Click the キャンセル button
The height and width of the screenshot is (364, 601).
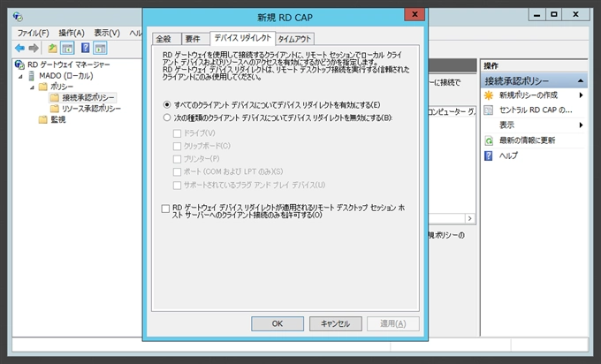[x=335, y=323]
